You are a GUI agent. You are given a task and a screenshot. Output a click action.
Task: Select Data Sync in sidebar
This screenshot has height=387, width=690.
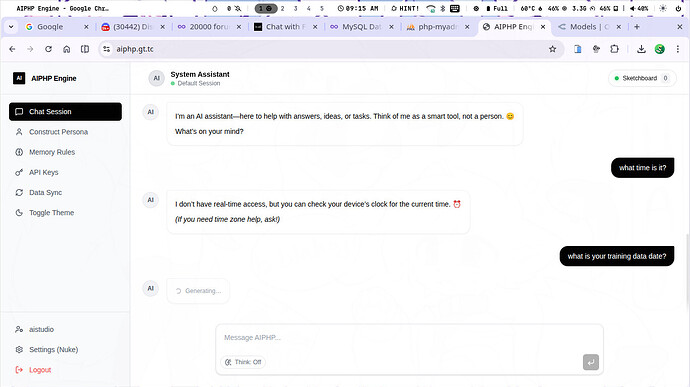point(65,192)
